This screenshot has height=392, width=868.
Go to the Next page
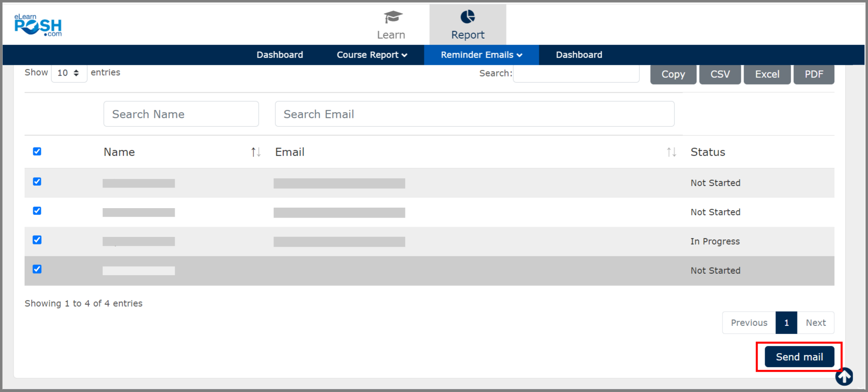point(815,323)
